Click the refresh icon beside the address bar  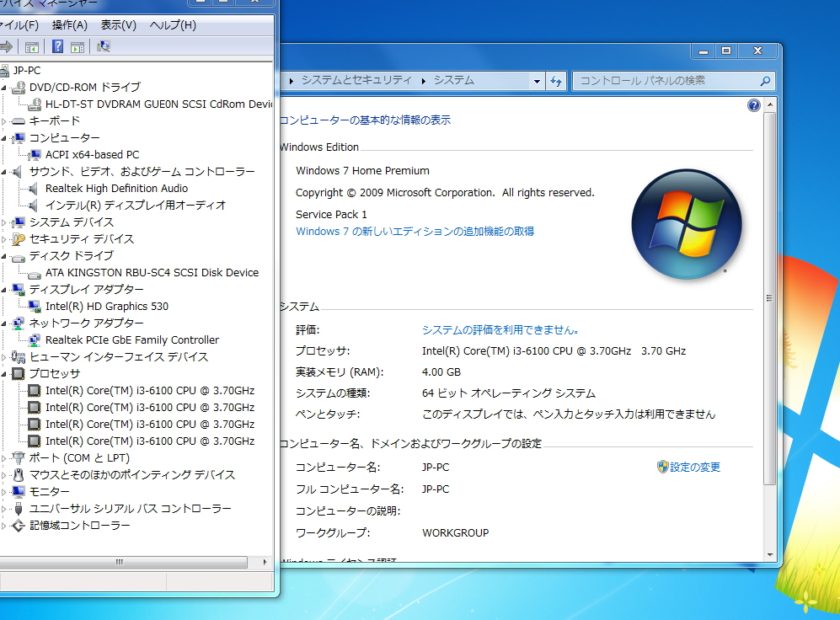click(556, 81)
